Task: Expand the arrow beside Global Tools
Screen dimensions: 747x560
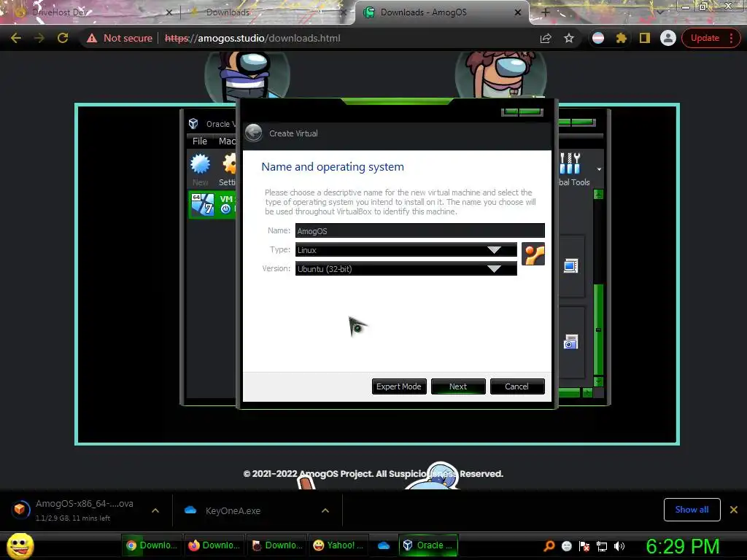Action: (599, 169)
